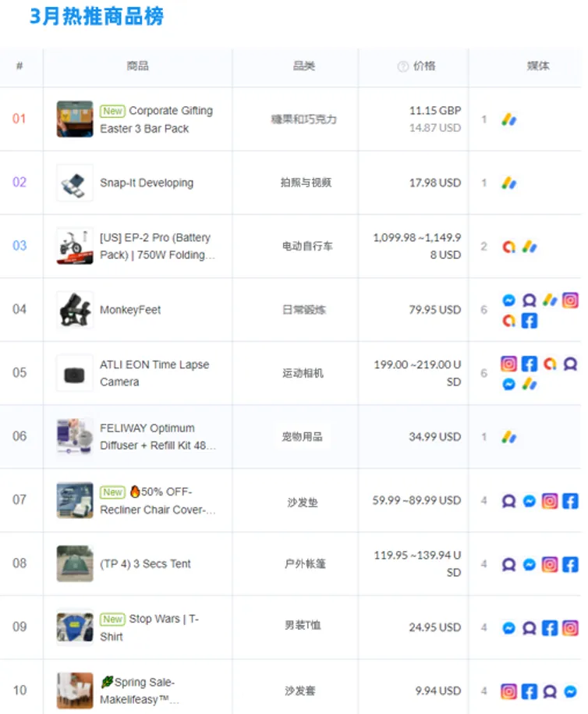Click Messenger icon in Recliner Chair Cover row

[530, 501]
